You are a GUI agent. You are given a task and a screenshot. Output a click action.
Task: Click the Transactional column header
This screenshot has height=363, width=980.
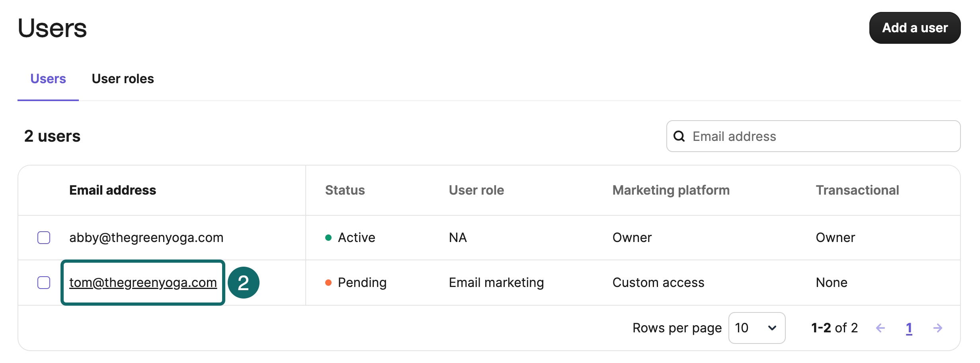857,190
